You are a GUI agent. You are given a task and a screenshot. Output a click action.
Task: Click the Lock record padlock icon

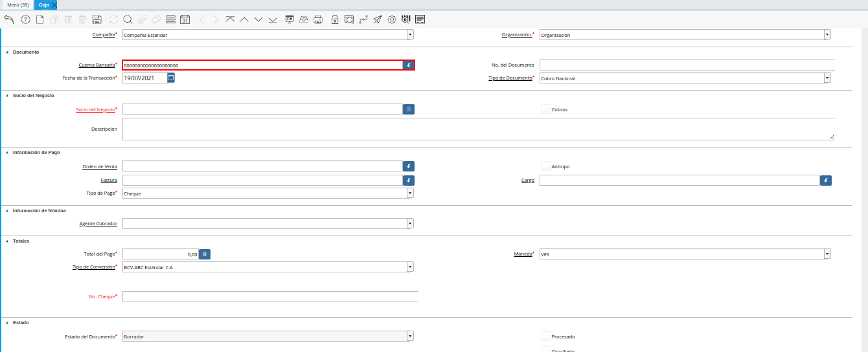coord(334,19)
